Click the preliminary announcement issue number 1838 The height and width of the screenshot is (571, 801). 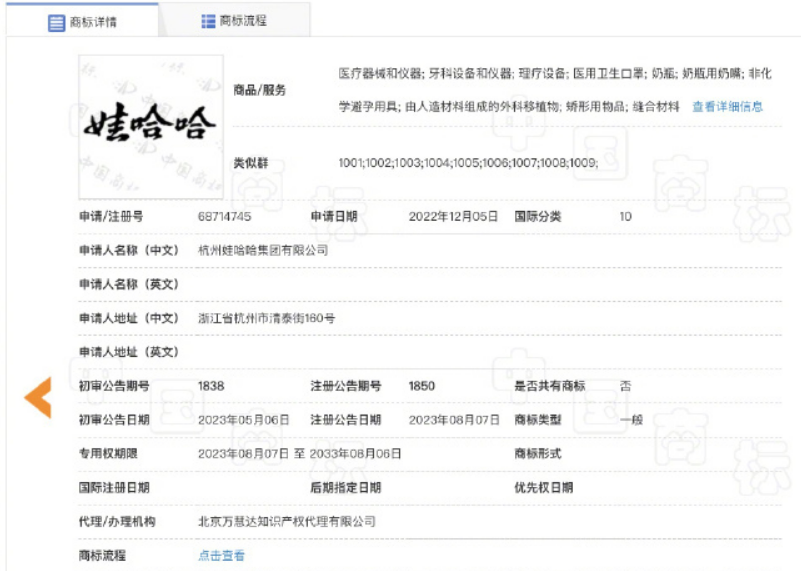(x=211, y=386)
